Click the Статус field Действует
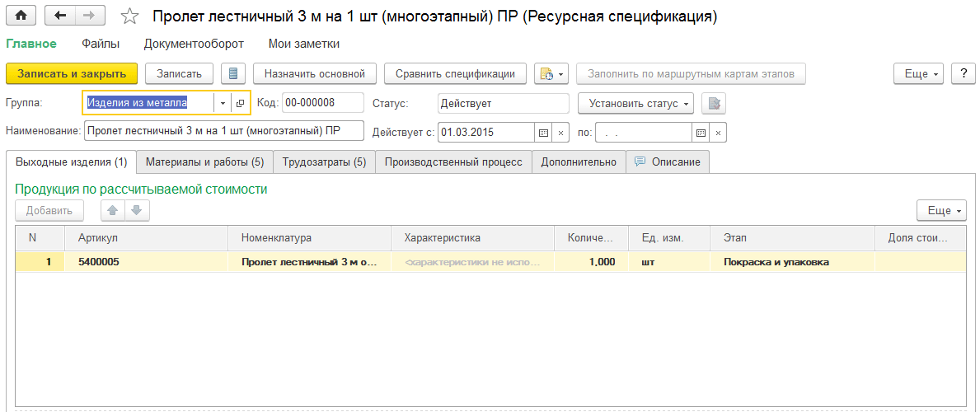980x412 pixels. point(503,103)
